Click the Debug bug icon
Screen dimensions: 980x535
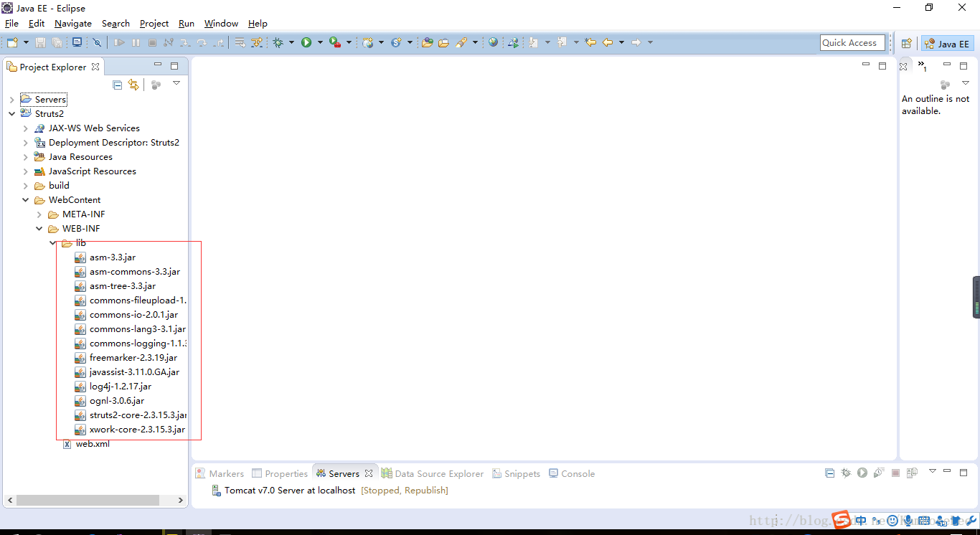tap(278, 42)
